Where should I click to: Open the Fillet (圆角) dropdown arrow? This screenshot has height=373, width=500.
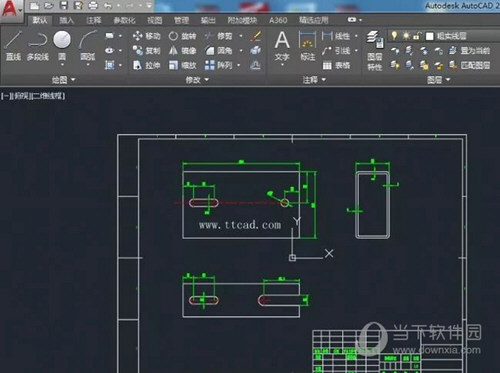pyautogui.click(x=241, y=51)
